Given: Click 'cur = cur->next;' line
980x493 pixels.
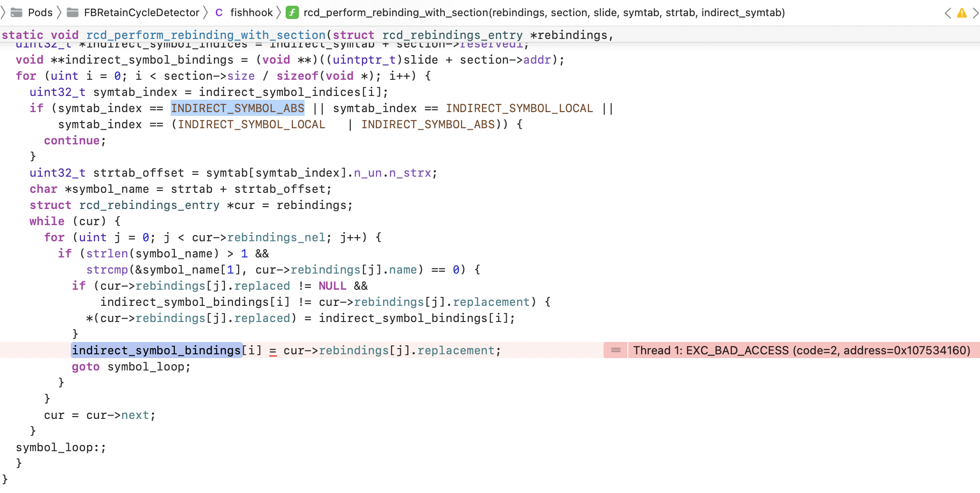Looking at the screenshot, I should tap(100, 415).
